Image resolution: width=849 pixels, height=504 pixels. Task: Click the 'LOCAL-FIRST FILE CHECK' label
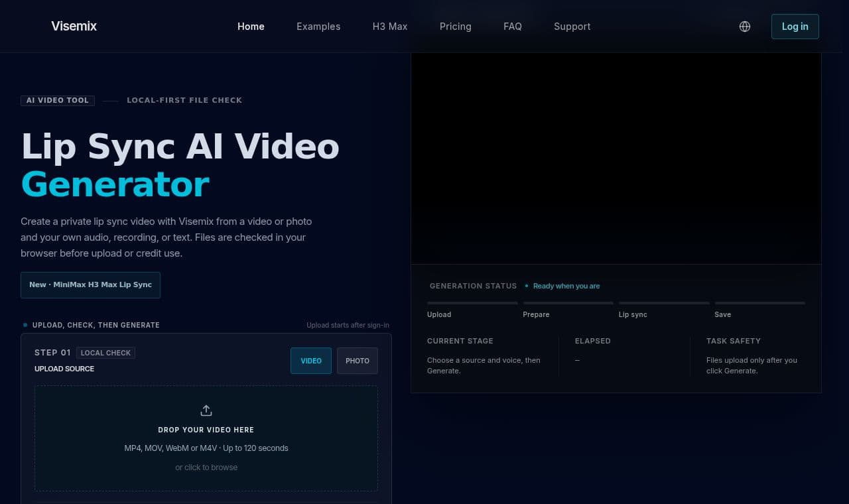pyautogui.click(x=184, y=101)
